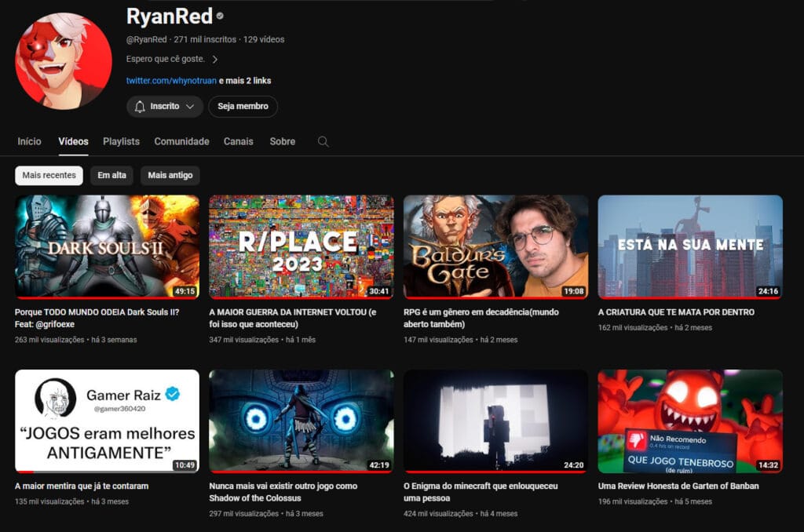804x532 pixels.
Task: Click the channel search magnifier icon
Action: click(x=323, y=142)
